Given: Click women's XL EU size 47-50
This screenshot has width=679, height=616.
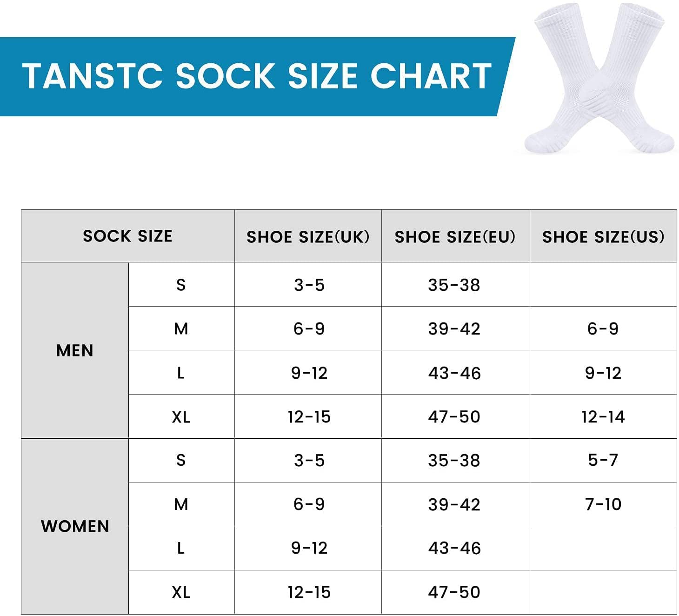Looking at the screenshot, I should [454, 592].
